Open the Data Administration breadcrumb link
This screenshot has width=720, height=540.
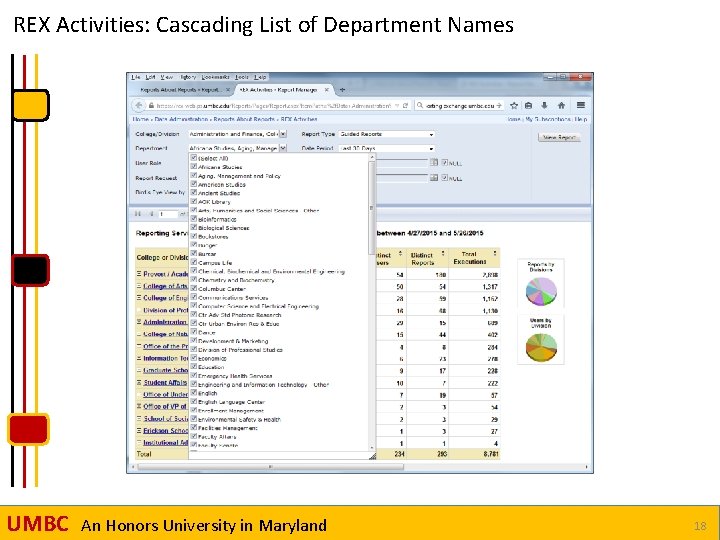tap(181, 119)
